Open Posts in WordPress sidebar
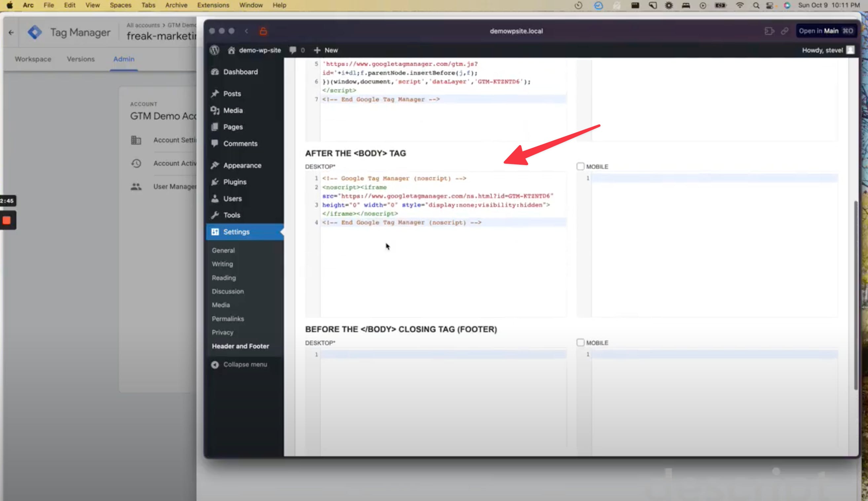Image resolution: width=868 pixels, height=501 pixels. click(232, 94)
